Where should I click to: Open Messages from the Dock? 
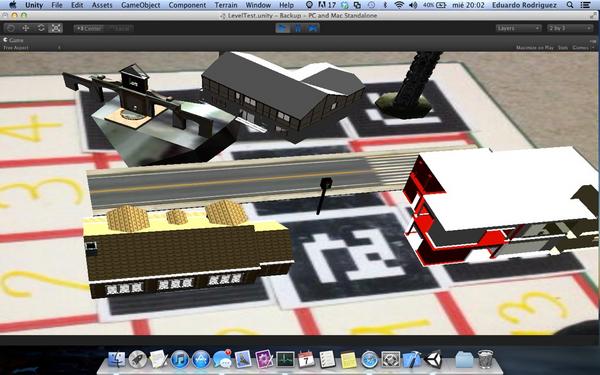222,360
